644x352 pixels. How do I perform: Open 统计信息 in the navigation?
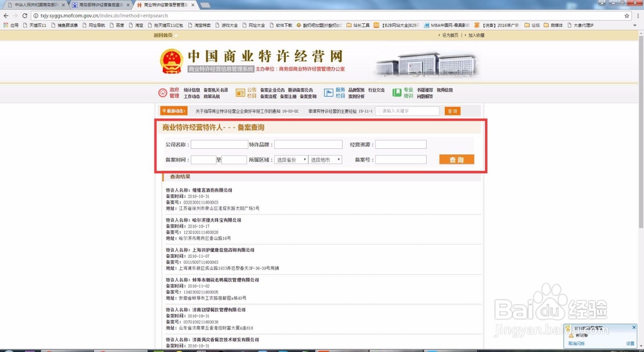pos(192,90)
